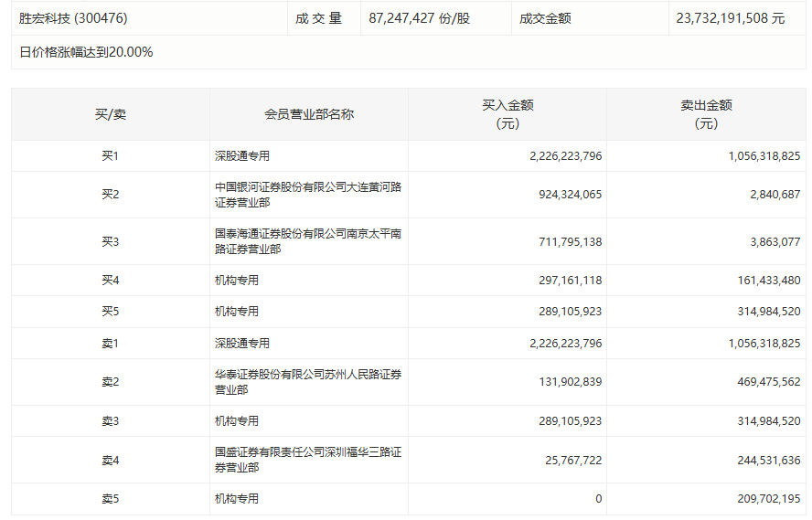
Task: Select the 买2 row label
Action: [111, 195]
